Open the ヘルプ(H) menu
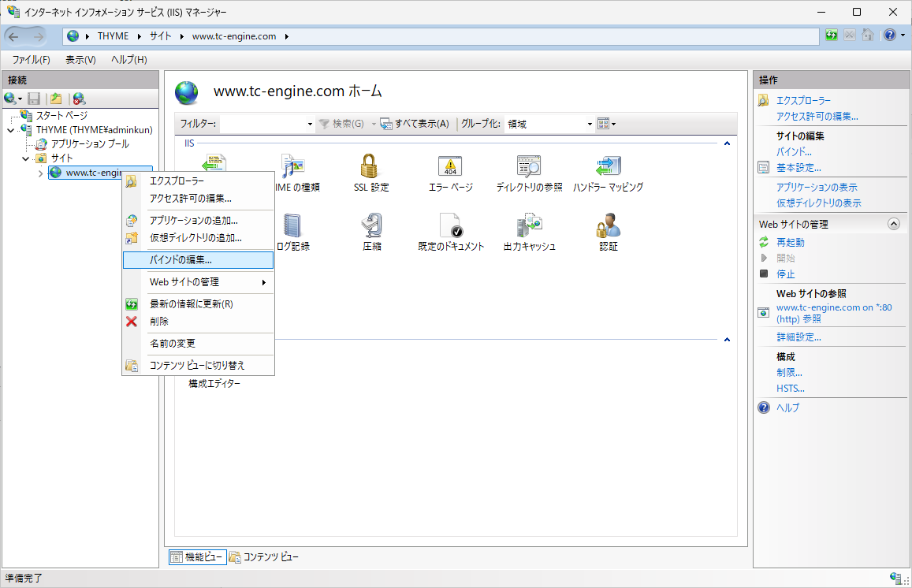The height and width of the screenshot is (588, 912). point(129,60)
